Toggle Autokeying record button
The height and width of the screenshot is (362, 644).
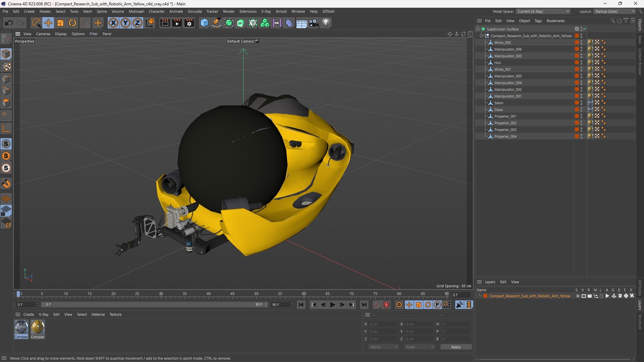tap(386, 305)
